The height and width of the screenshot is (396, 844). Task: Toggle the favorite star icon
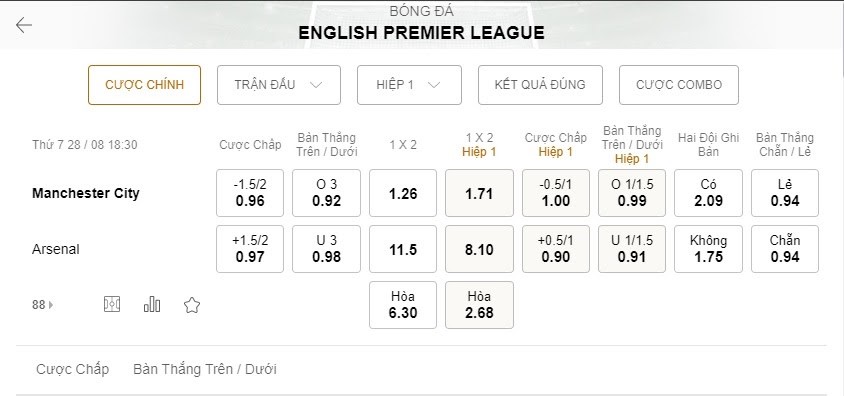click(x=192, y=305)
